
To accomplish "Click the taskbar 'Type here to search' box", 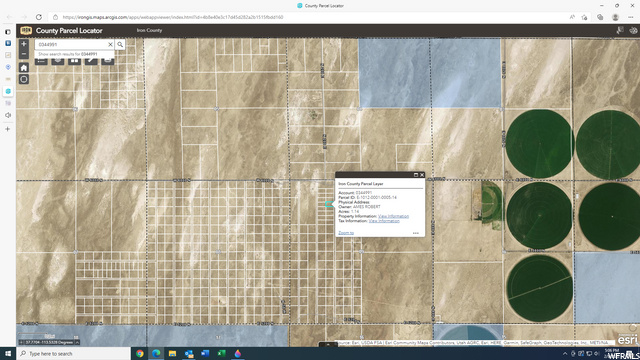I will pyautogui.click(x=73, y=353).
